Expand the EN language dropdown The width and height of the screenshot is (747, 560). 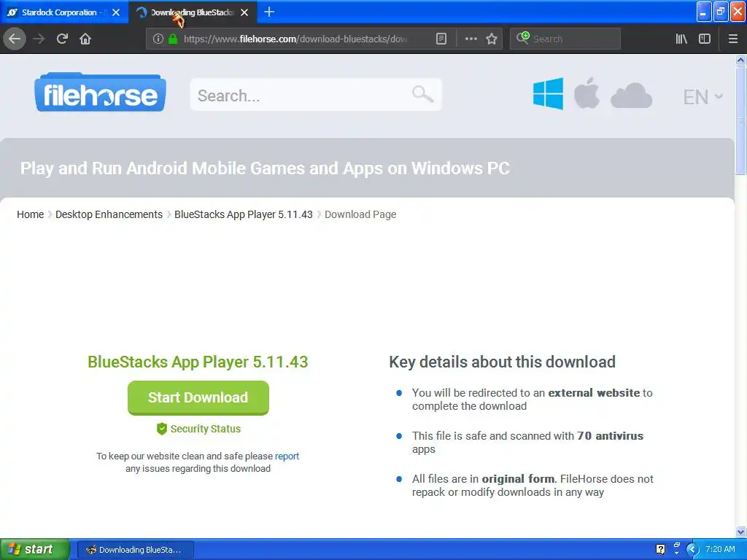coord(703,97)
